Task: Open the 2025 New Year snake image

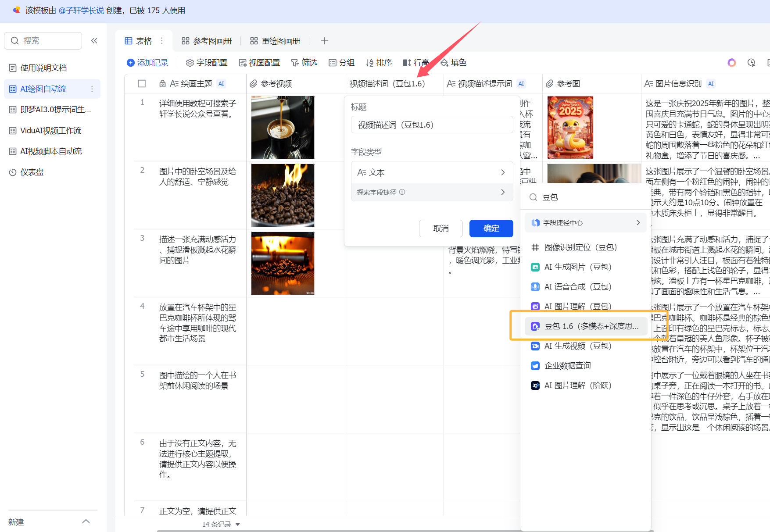Action: (570, 127)
